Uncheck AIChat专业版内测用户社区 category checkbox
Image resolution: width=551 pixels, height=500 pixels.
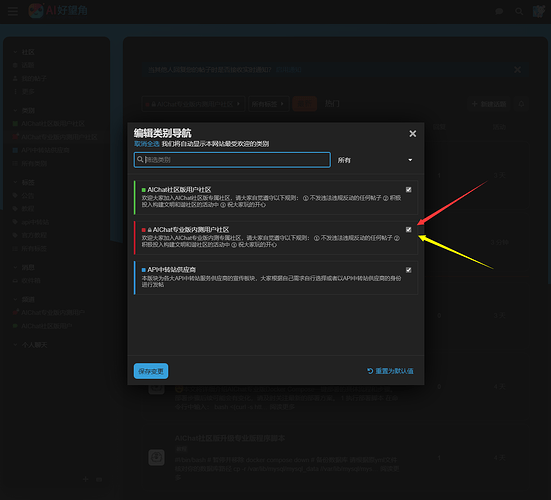tap(408, 229)
